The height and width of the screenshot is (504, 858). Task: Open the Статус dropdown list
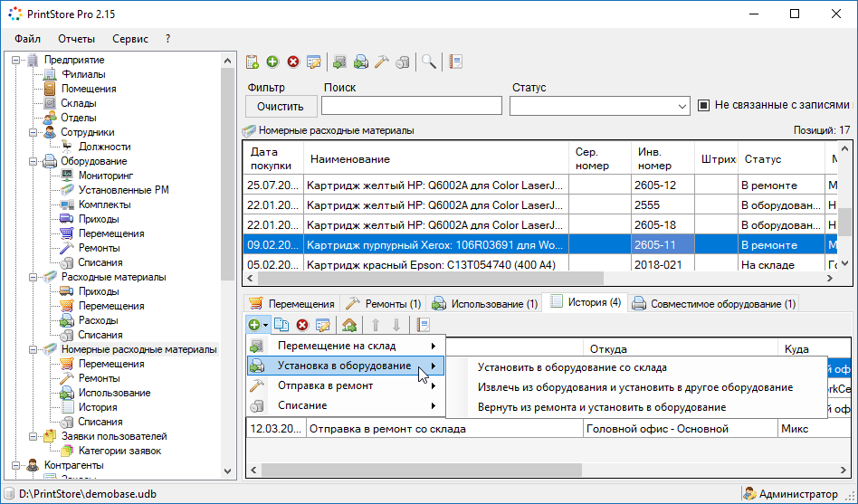click(x=682, y=107)
